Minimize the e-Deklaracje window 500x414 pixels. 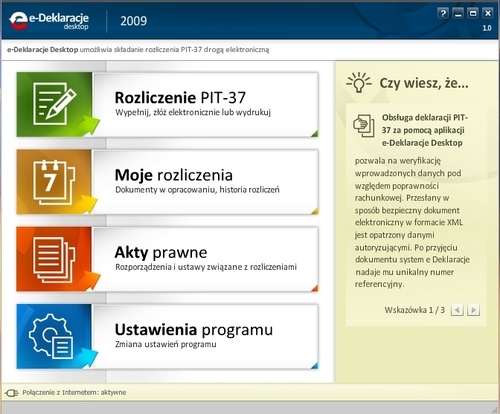click(x=458, y=13)
